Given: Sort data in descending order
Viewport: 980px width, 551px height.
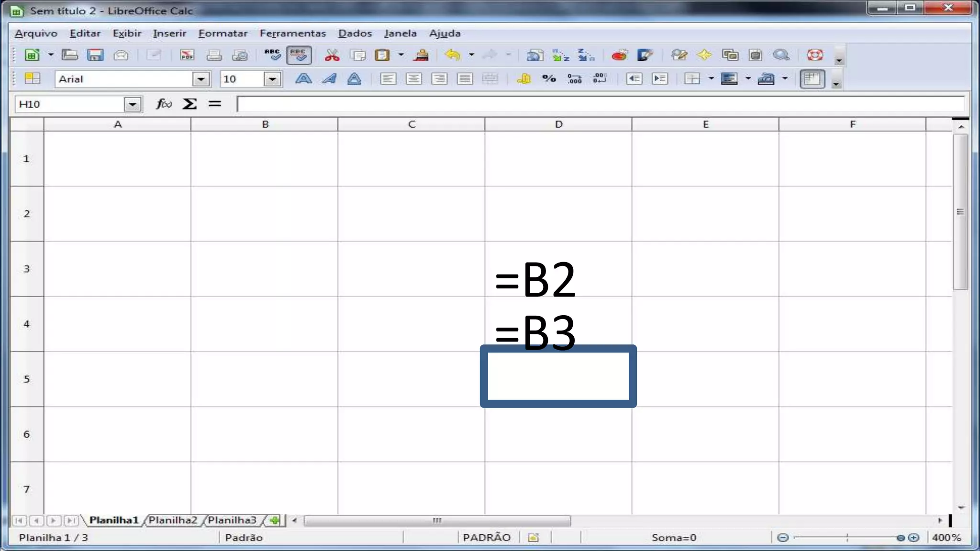Looking at the screenshot, I should click(x=586, y=55).
